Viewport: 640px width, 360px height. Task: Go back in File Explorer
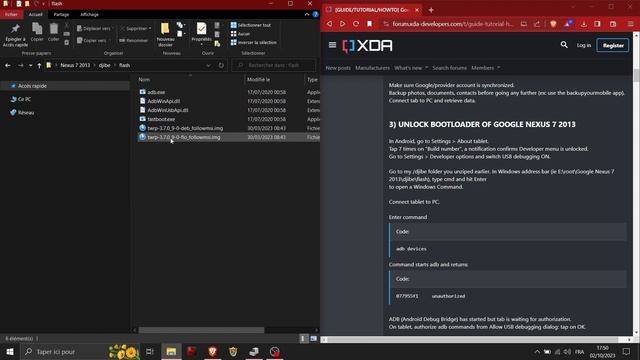(x=8, y=65)
